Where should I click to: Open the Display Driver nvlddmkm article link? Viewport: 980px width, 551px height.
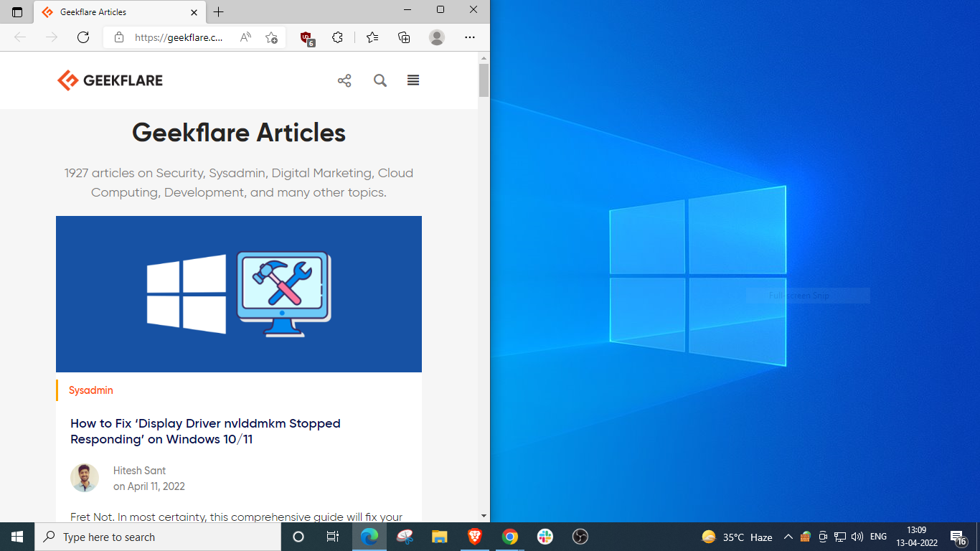[205, 431]
